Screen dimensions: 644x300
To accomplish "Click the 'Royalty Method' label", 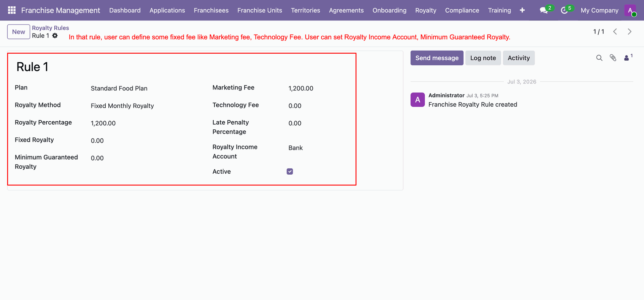I will pyautogui.click(x=38, y=105).
